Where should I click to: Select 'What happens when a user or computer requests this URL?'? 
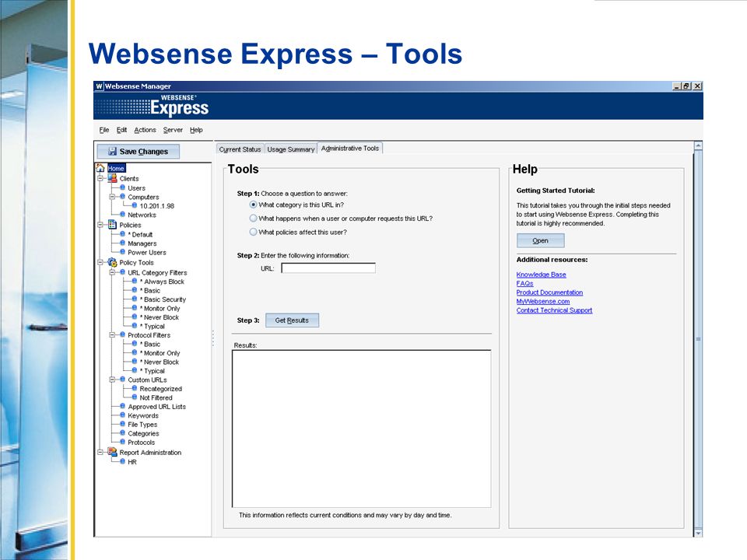(253, 218)
